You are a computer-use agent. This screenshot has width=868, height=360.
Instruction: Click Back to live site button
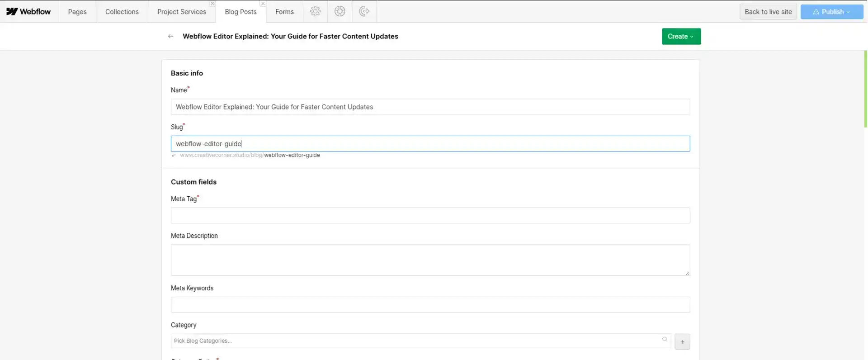coord(768,12)
